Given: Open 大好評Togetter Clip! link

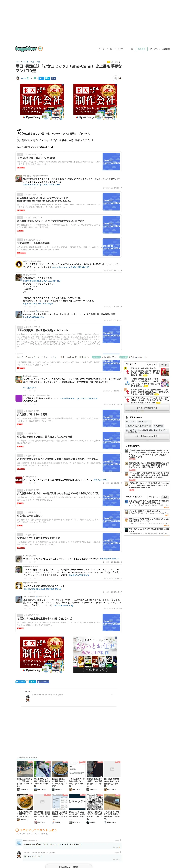Looking at the screenshot, I should pos(138,357).
